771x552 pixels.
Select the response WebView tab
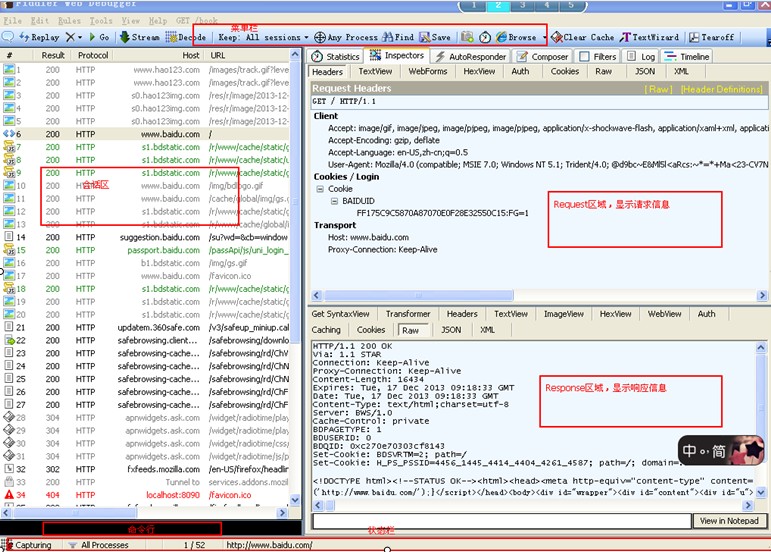click(664, 314)
